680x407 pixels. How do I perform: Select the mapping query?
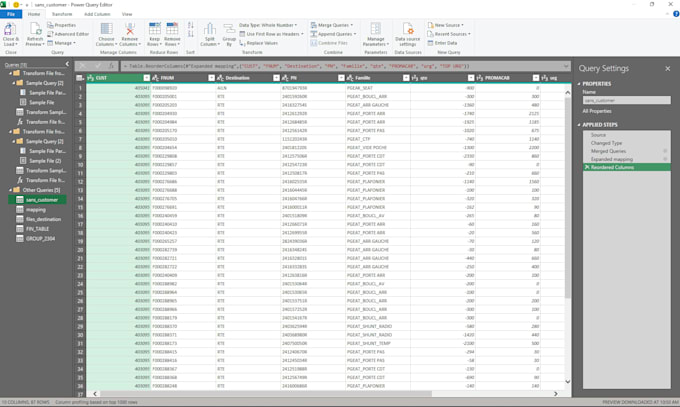coord(36,210)
